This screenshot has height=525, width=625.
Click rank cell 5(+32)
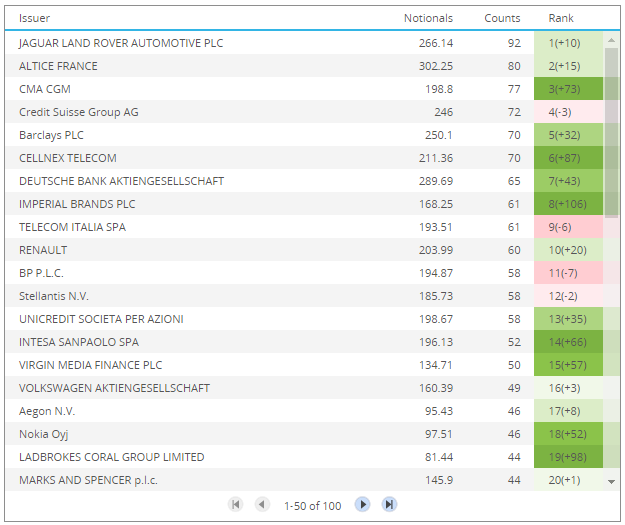(x=568, y=135)
